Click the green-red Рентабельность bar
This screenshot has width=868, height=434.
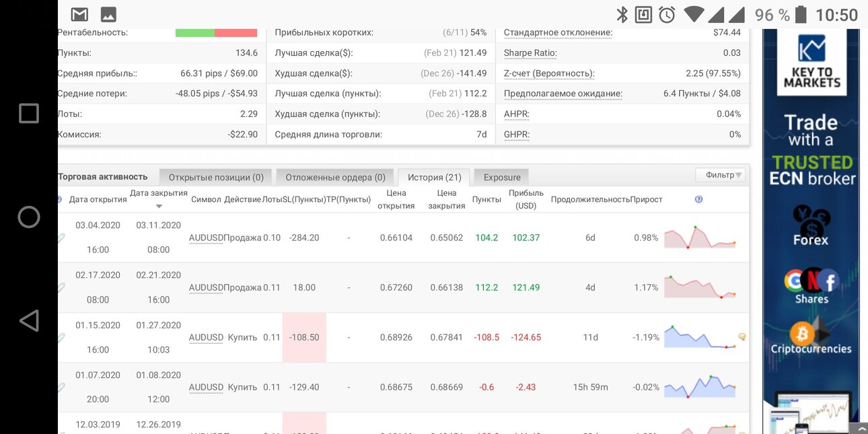216,32
